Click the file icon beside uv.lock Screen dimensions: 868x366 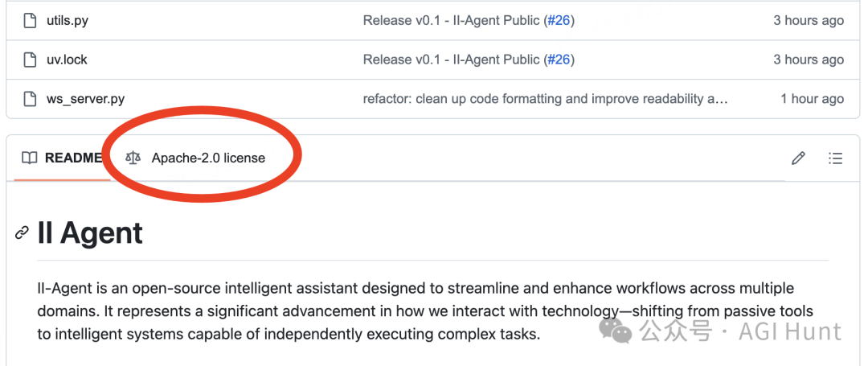click(x=30, y=60)
